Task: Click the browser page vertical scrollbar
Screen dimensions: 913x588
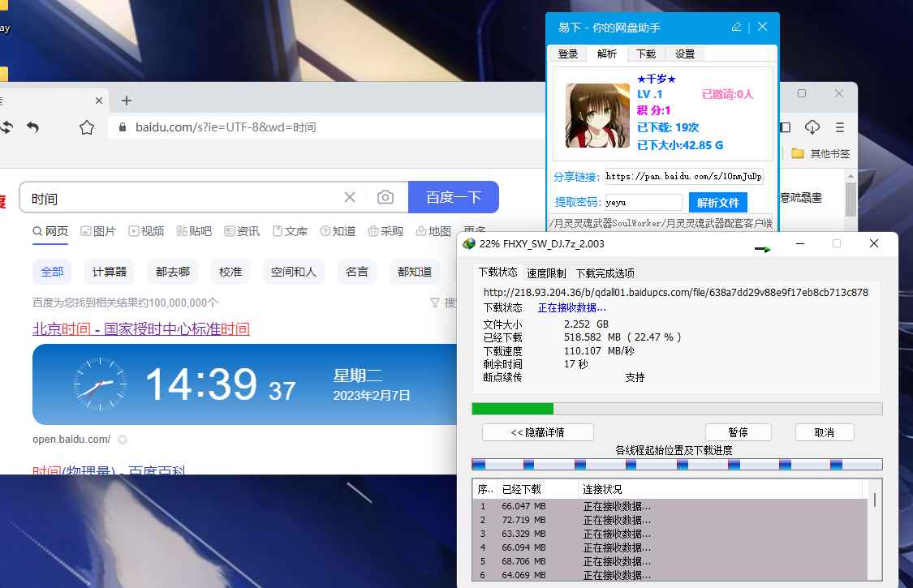Action: tap(851, 198)
